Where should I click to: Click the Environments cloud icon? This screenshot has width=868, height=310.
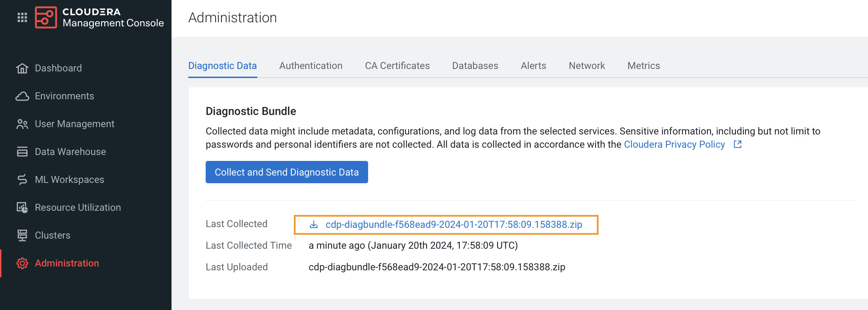pyautogui.click(x=22, y=96)
